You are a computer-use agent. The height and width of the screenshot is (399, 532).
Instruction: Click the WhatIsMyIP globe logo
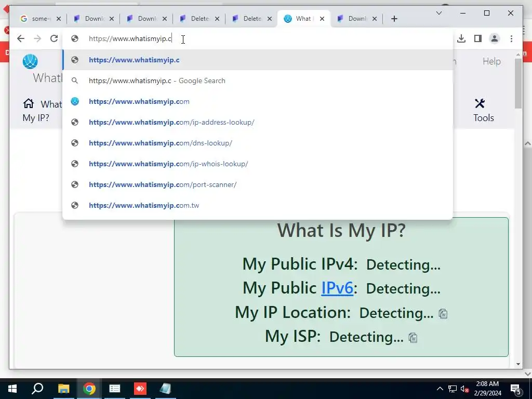(x=30, y=61)
